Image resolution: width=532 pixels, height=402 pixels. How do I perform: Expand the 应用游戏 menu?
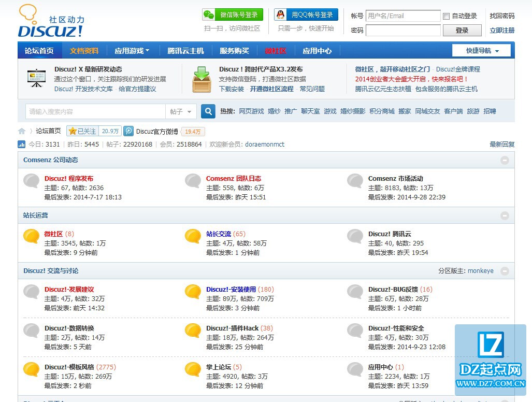click(x=132, y=51)
